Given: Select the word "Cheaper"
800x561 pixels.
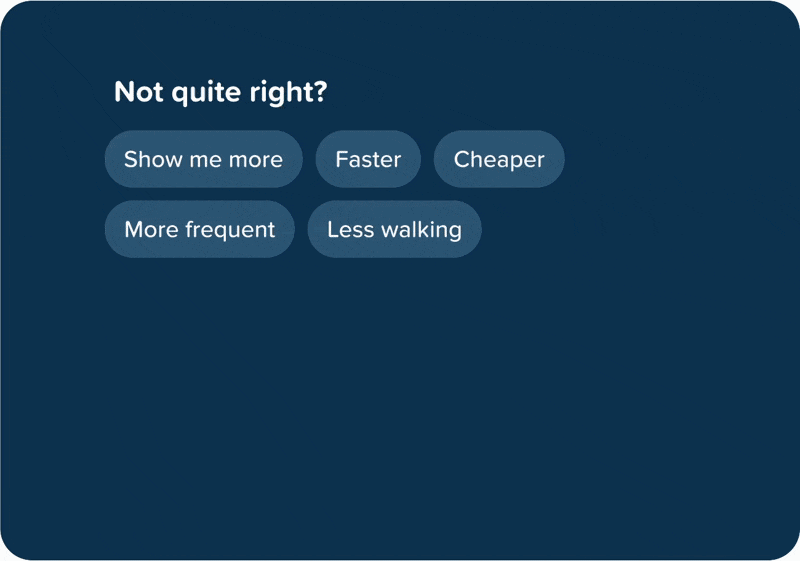Looking at the screenshot, I should coord(499,159).
